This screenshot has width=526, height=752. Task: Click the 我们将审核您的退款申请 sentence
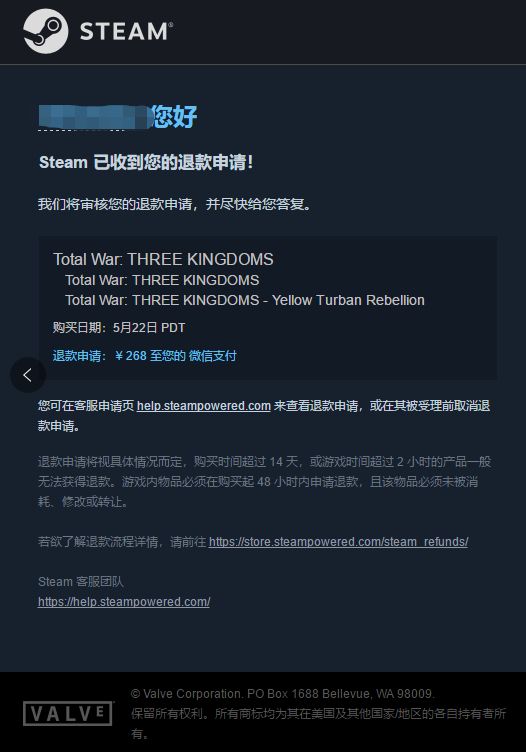click(x=176, y=205)
